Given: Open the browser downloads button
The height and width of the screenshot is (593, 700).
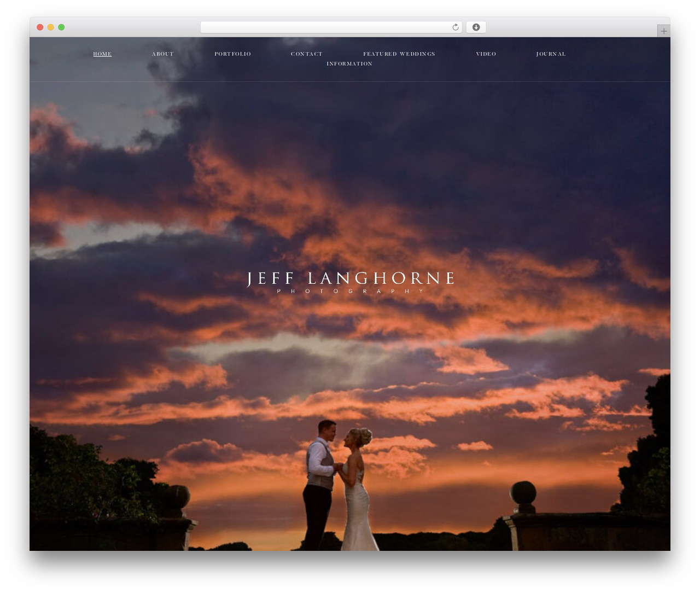Looking at the screenshot, I should point(476,27).
